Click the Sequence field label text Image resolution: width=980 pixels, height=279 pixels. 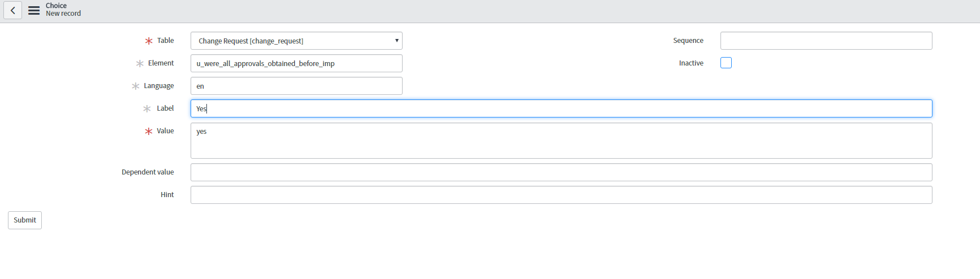click(688, 41)
